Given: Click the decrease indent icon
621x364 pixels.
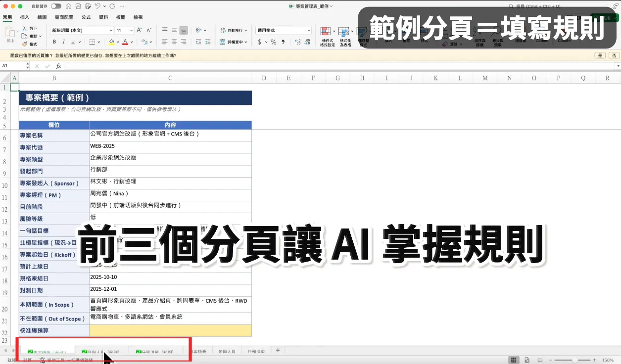Looking at the screenshot, I should tap(198, 42).
